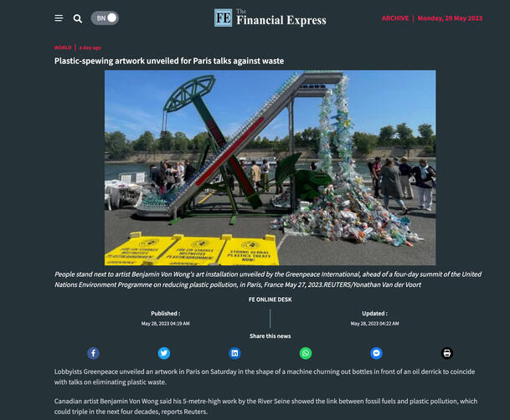Click the article headline about Paris talks
510x420 pixels.
pos(169,61)
